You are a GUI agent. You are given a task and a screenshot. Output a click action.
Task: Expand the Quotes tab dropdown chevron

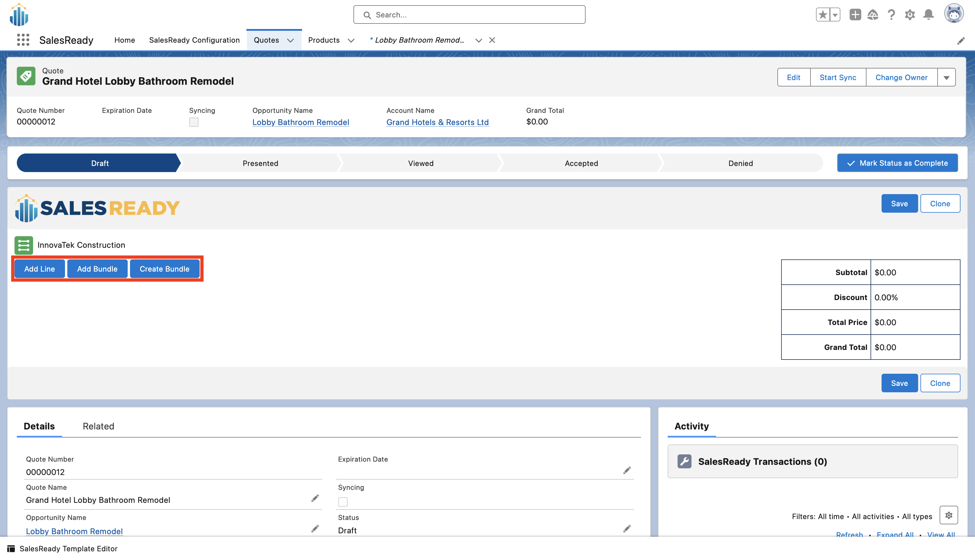[x=290, y=40]
